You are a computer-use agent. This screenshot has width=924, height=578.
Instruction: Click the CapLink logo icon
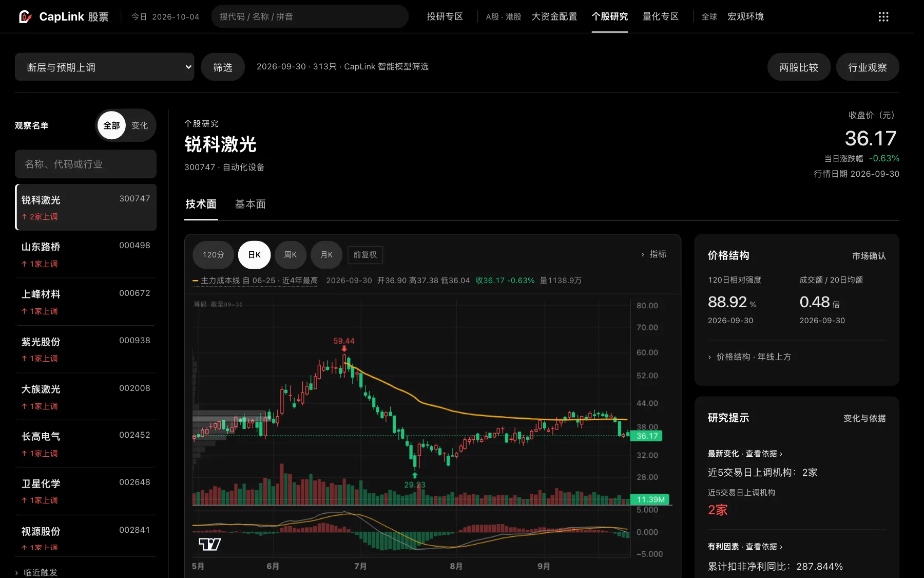(x=25, y=16)
